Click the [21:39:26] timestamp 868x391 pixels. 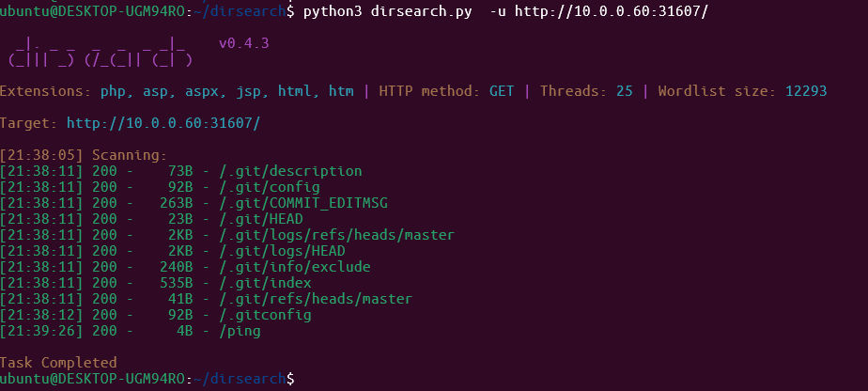41,332
